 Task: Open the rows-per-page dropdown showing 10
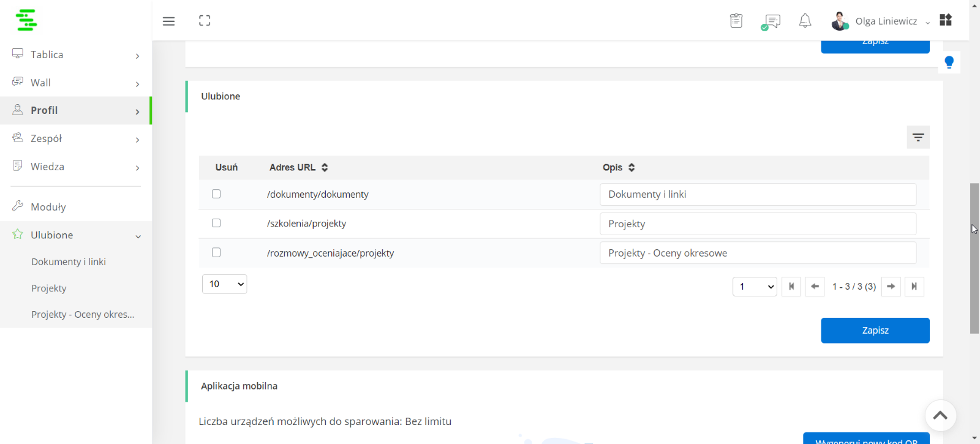pyautogui.click(x=224, y=284)
